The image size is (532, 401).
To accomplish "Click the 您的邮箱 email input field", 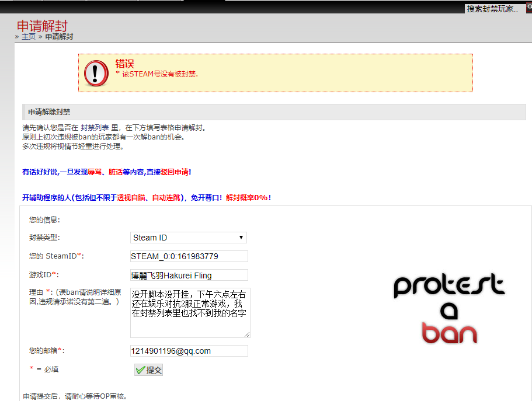I will coord(189,351).
